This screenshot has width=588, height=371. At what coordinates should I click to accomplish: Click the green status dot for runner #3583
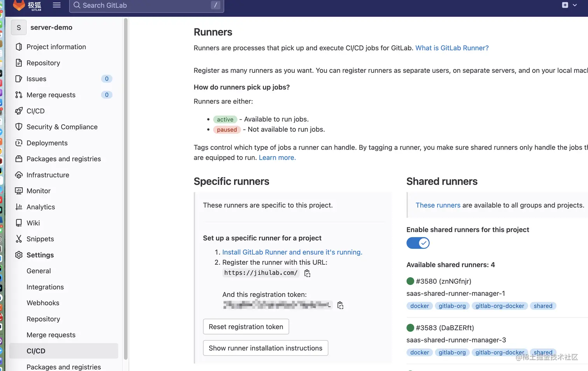[x=410, y=328]
